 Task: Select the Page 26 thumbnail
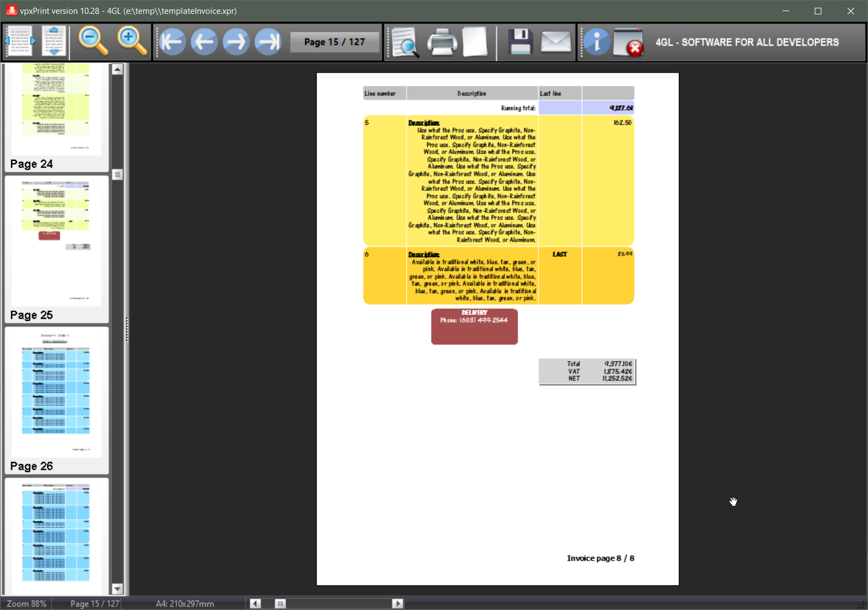tap(56, 400)
